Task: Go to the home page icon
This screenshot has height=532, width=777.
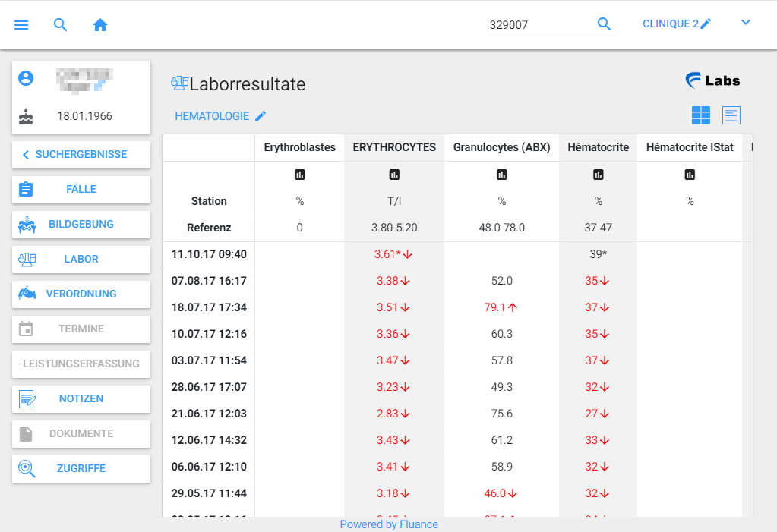Action: click(x=100, y=25)
